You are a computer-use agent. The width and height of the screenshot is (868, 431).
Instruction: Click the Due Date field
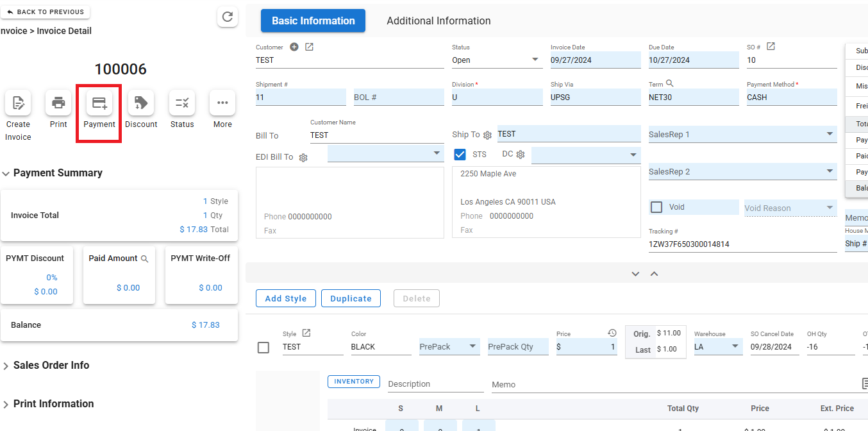[x=694, y=60]
